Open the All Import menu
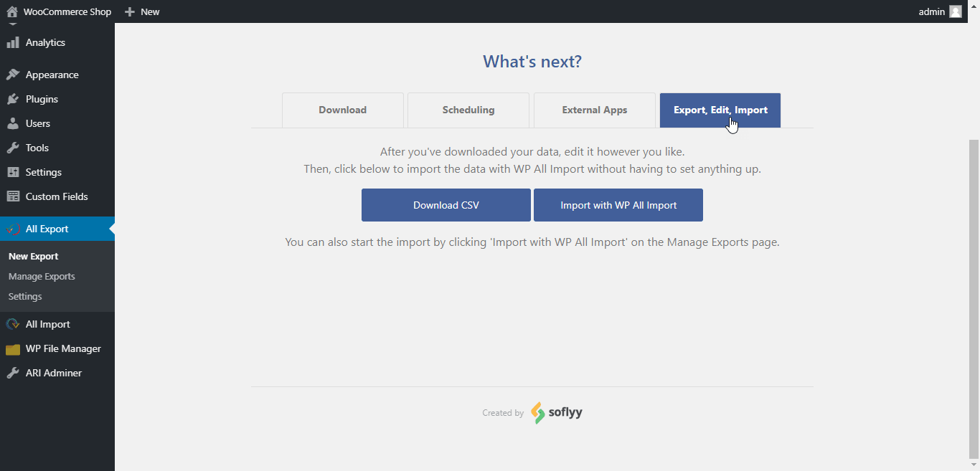The height and width of the screenshot is (471, 980). click(x=57, y=324)
